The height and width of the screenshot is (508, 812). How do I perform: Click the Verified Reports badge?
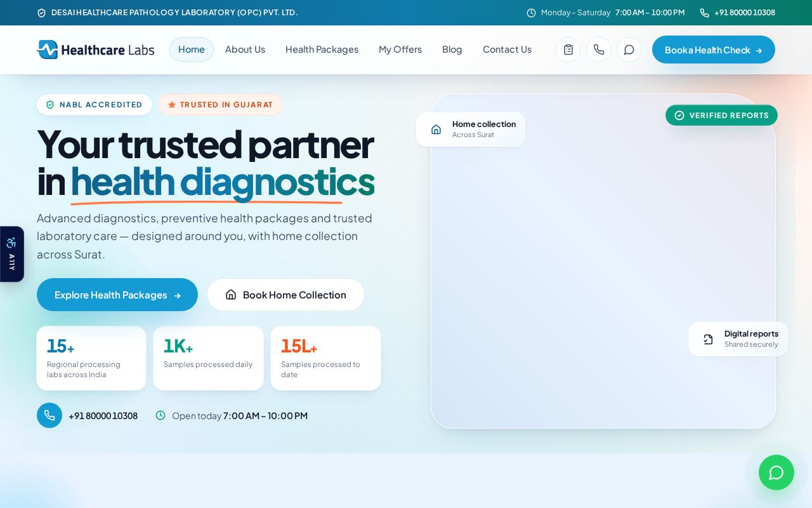click(x=721, y=116)
